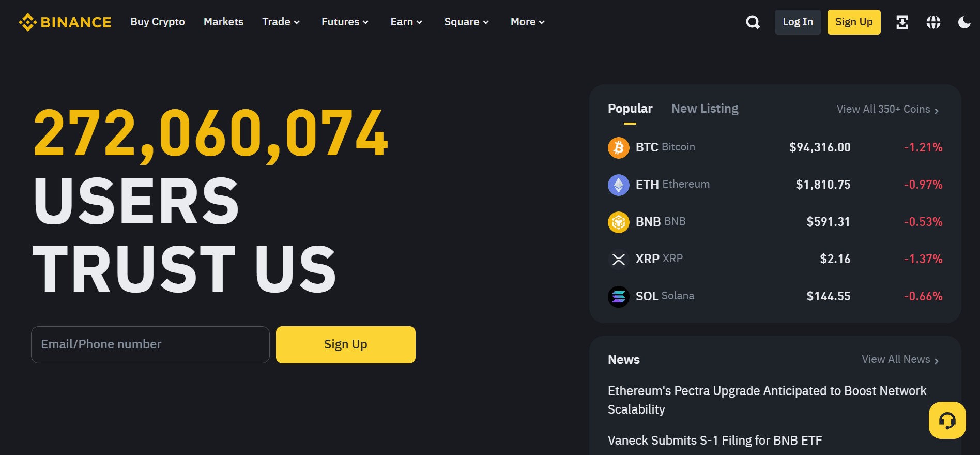Open View All News link
The height and width of the screenshot is (455, 980).
900,359
